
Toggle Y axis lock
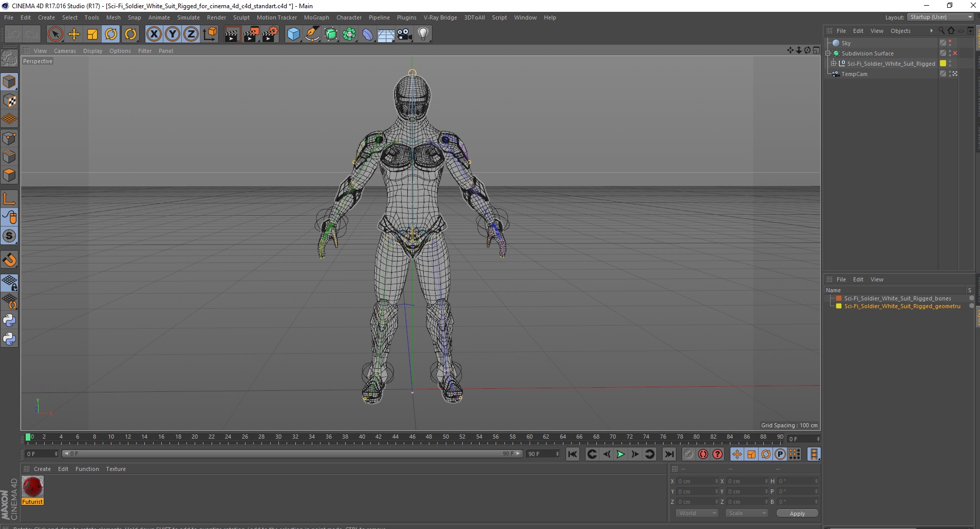pyautogui.click(x=173, y=34)
